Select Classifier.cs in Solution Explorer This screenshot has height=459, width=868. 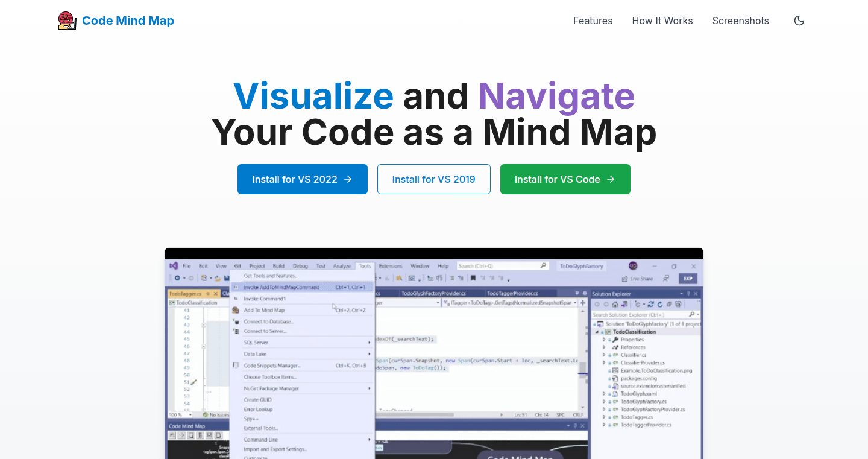tap(634, 355)
